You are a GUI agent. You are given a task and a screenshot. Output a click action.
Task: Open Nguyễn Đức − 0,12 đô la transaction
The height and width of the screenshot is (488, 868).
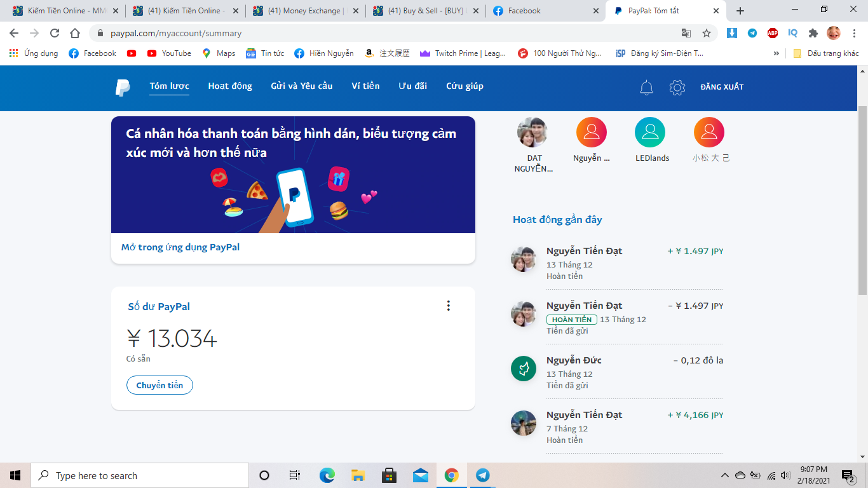pos(617,372)
